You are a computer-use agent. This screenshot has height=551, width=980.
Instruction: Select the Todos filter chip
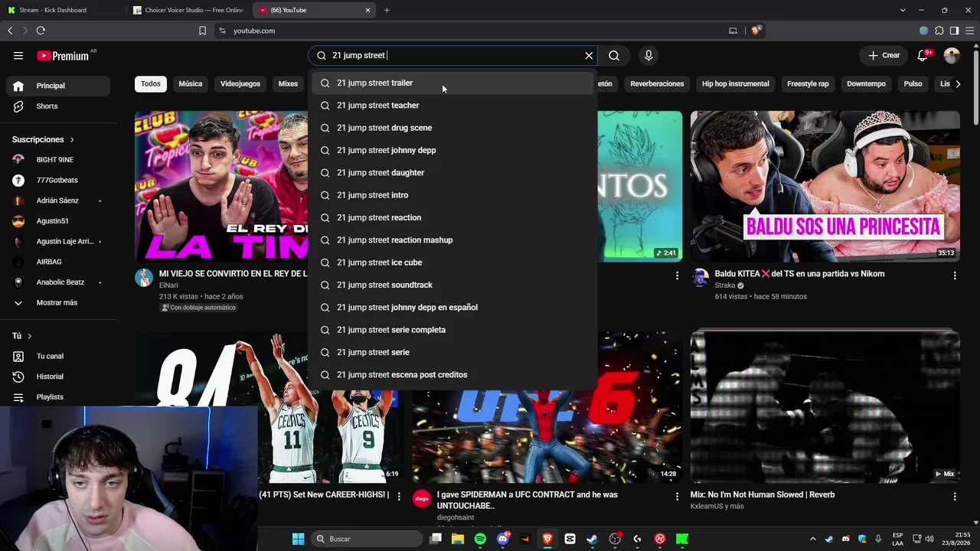[151, 84]
